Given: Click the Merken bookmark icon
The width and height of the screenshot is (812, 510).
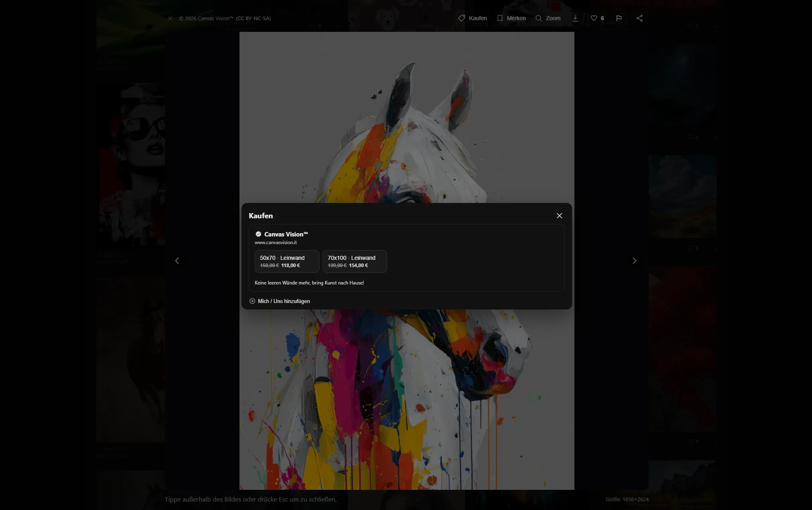Looking at the screenshot, I should [500, 18].
